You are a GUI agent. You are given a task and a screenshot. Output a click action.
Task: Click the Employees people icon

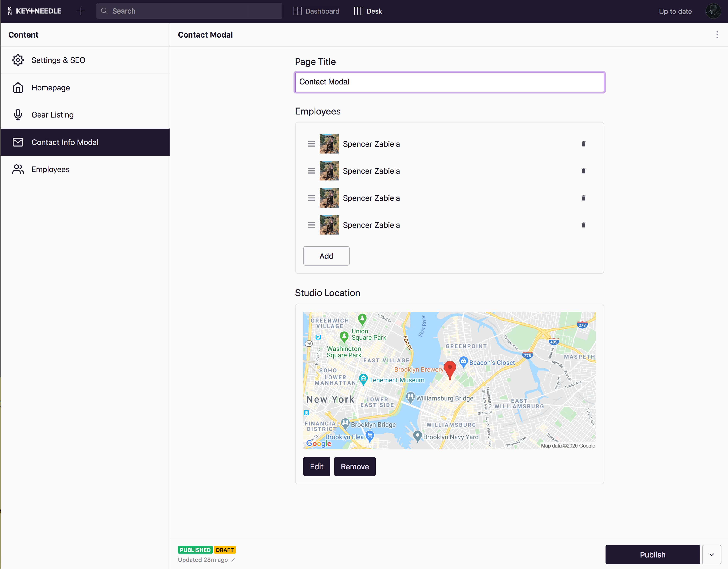click(18, 169)
